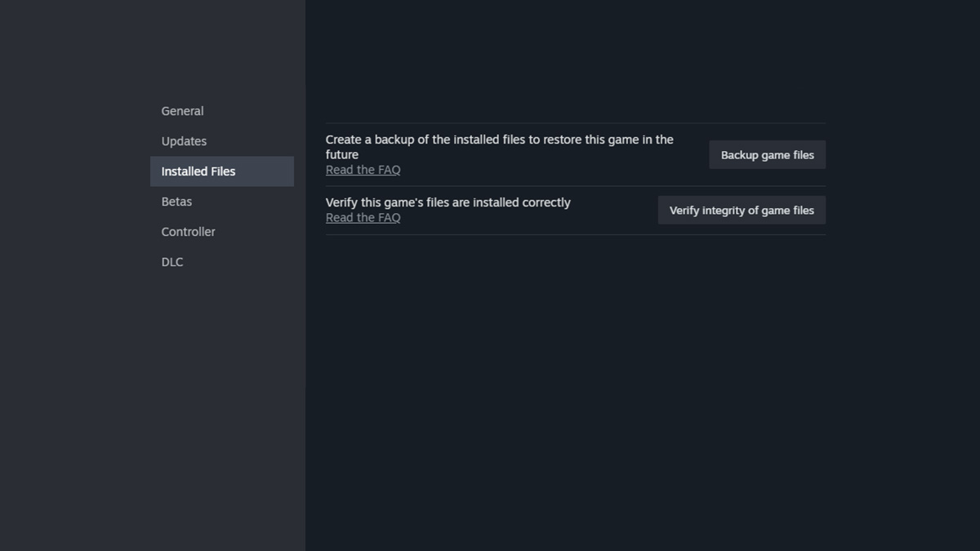This screenshot has width=980, height=551.
Task: Open Read the FAQ under verify description
Action: (x=363, y=218)
